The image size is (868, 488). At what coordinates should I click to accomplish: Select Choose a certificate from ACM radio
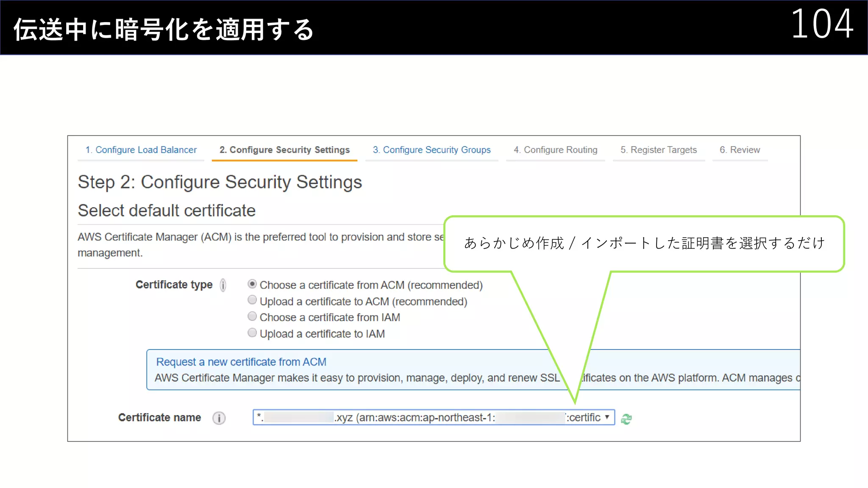(252, 284)
